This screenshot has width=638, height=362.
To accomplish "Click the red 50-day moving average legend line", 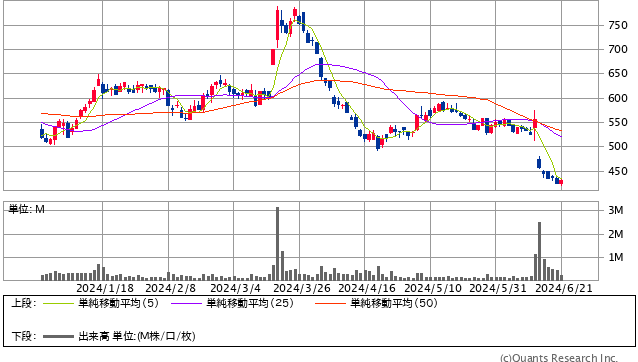I will pos(330,303).
